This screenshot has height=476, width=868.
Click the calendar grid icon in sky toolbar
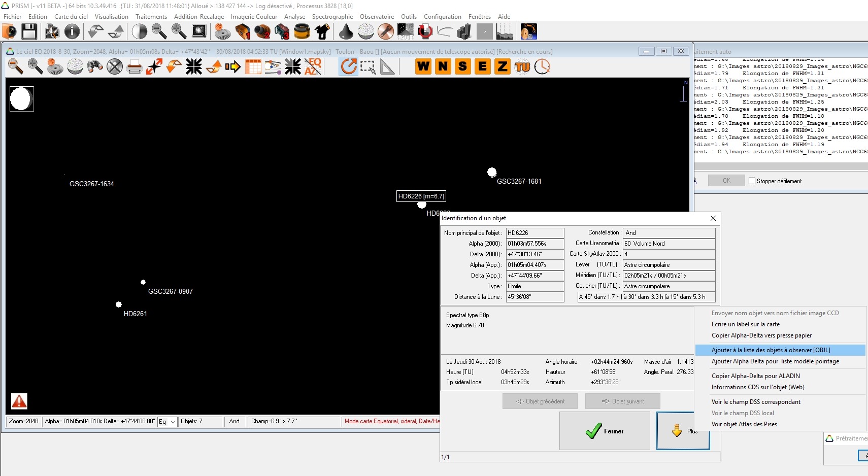tap(253, 66)
